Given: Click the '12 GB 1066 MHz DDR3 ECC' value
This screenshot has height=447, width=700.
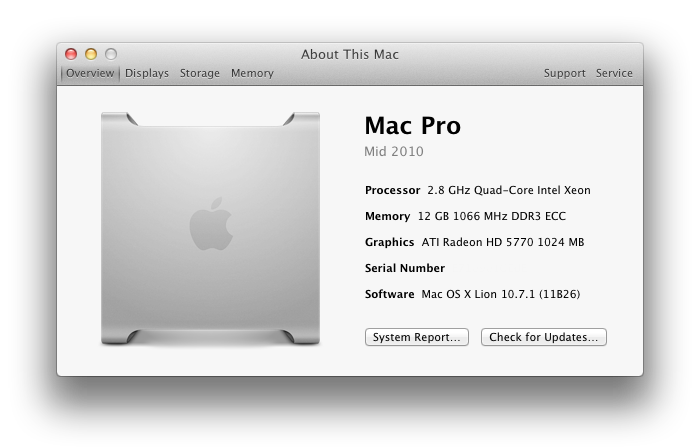Looking at the screenshot, I should [492, 216].
